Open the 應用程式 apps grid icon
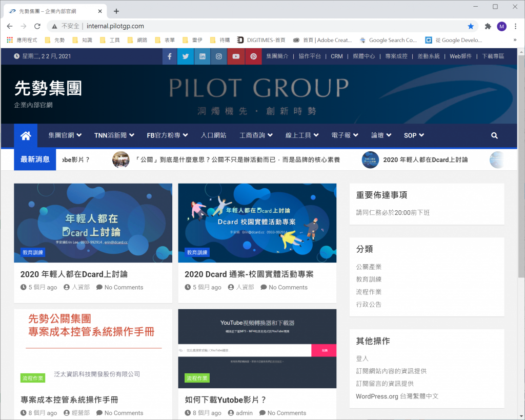This screenshot has width=525, height=420. click(10, 40)
